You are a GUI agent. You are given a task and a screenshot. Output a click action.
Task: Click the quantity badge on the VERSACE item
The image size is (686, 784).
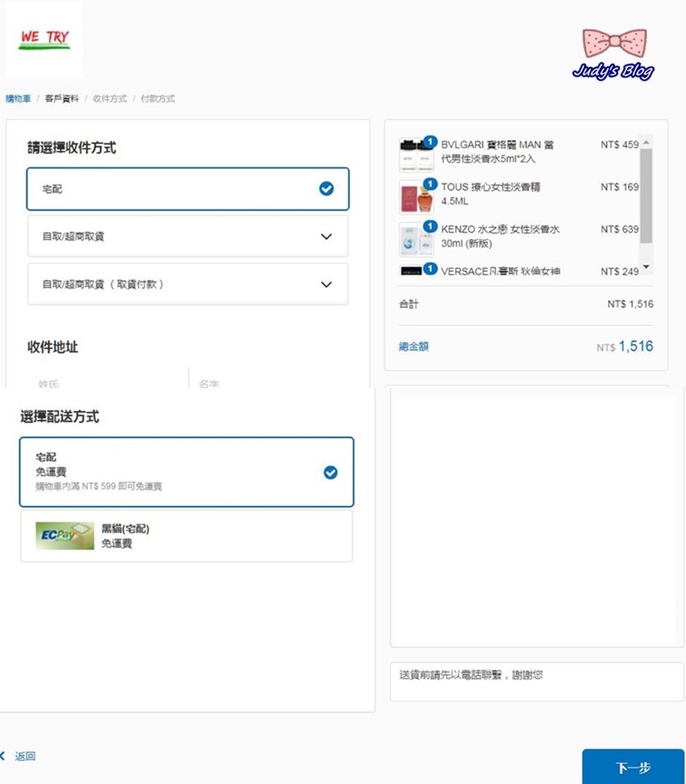(x=430, y=269)
